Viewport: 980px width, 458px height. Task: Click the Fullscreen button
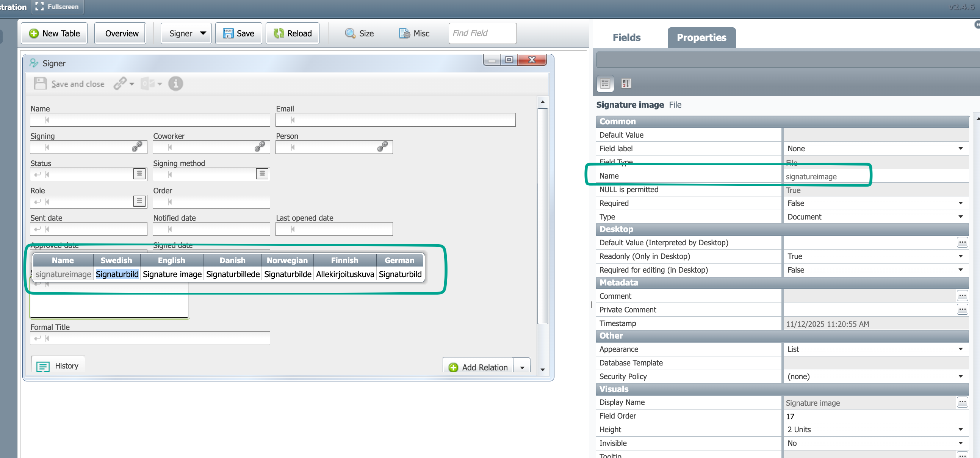pos(57,7)
